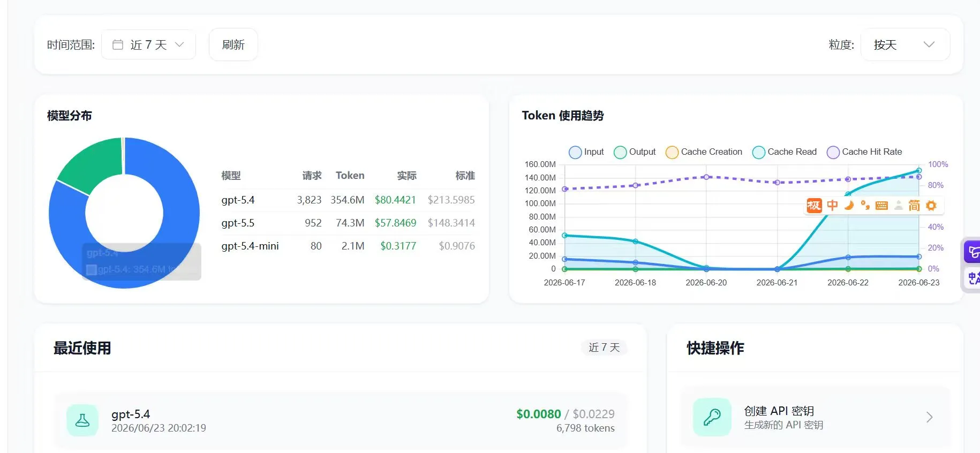Screen dimensions: 980x453
Task: Toggle Cache Hit Rate series in legend
Action: [864, 152]
